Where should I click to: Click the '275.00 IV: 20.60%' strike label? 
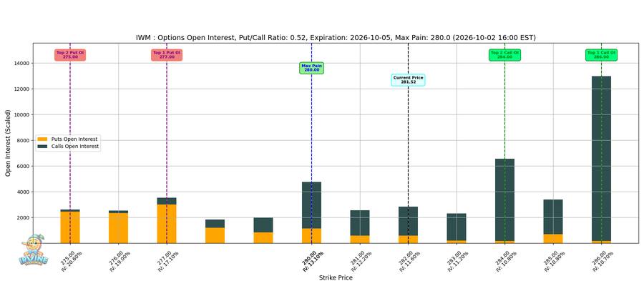click(x=70, y=260)
